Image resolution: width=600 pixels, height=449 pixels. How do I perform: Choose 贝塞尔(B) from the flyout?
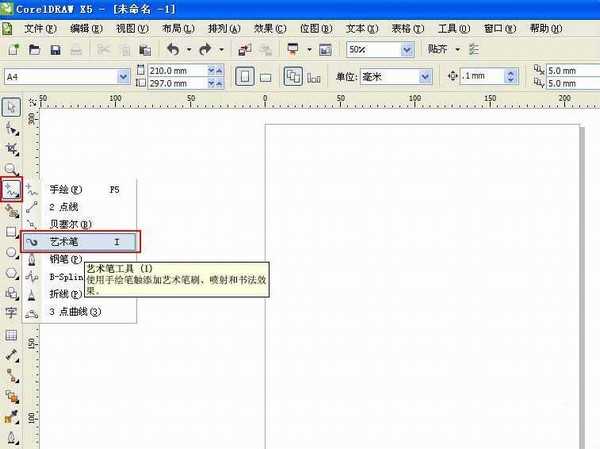(x=79, y=224)
